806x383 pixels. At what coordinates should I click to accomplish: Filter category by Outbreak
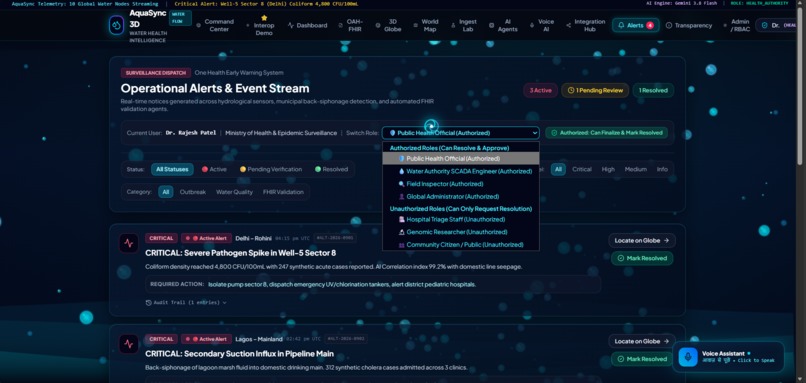193,192
